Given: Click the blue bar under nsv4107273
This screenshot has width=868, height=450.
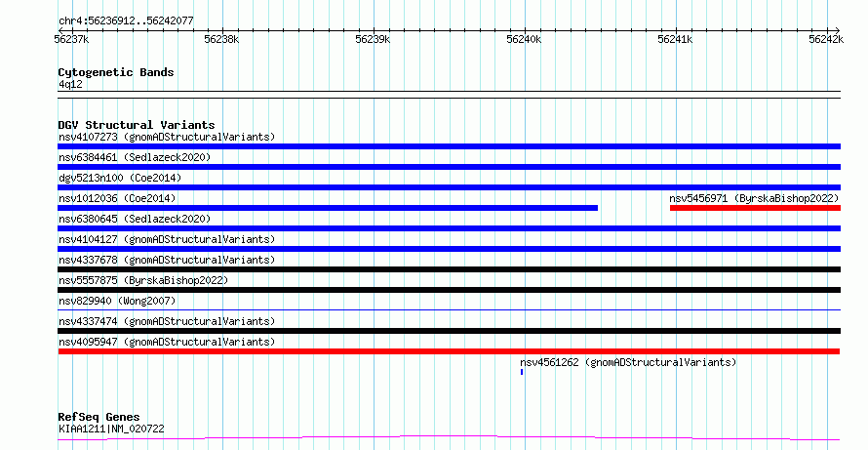Looking at the screenshot, I should (449, 146).
